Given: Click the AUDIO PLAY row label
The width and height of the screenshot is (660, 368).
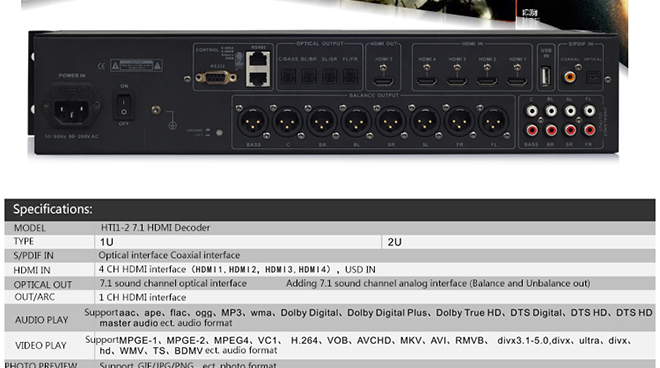Looking at the screenshot, I should tap(41, 320).
